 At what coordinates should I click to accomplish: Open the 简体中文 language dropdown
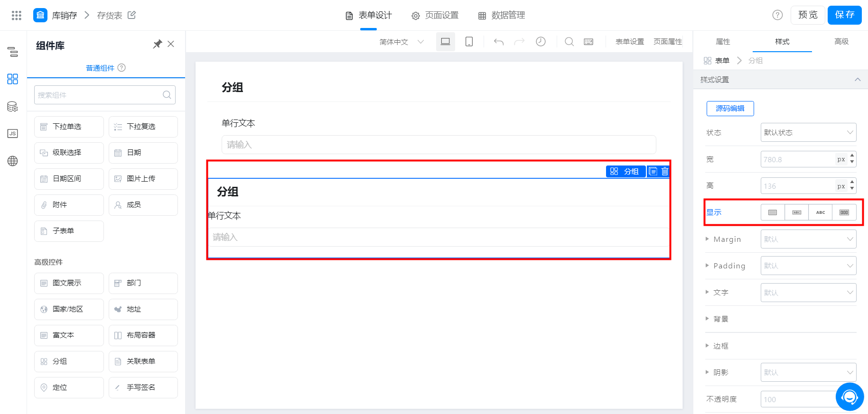401,42
